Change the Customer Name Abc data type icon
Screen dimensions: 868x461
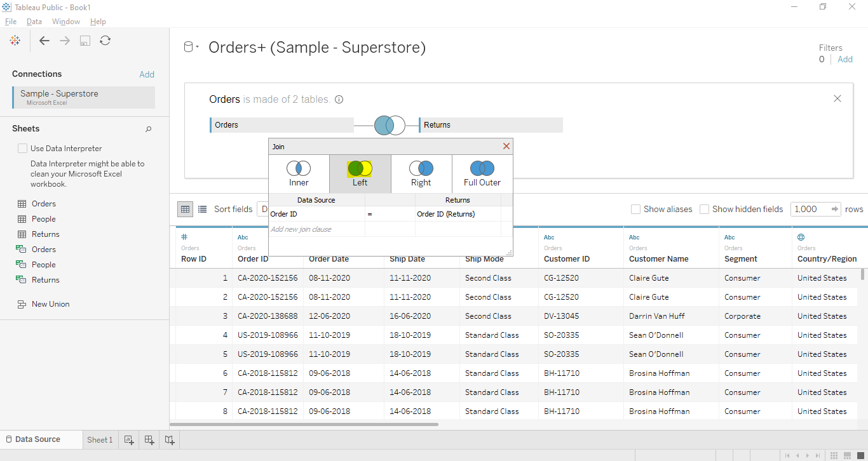634,237
